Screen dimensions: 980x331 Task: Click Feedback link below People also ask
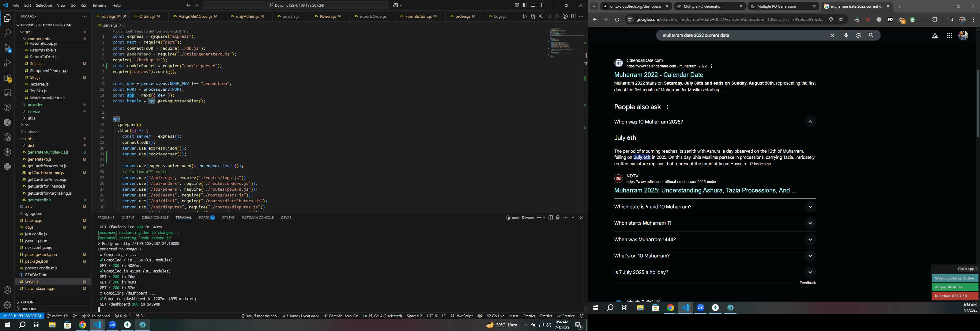(807, 283)
